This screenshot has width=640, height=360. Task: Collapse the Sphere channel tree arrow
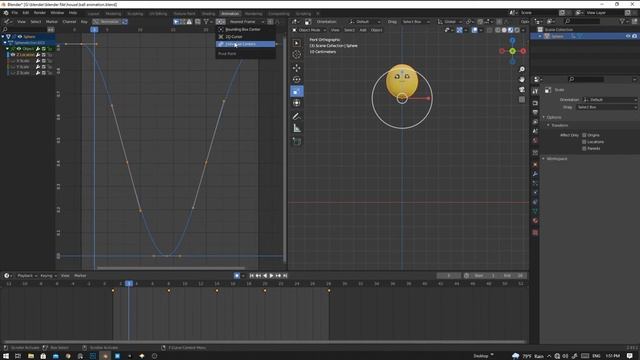point(3,36)
